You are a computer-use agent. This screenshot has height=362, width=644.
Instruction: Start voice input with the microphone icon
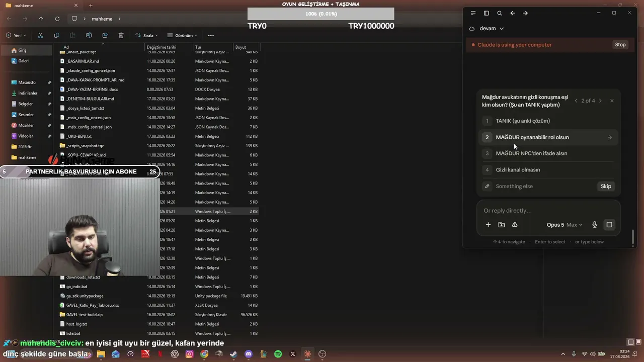click(595, 225)
